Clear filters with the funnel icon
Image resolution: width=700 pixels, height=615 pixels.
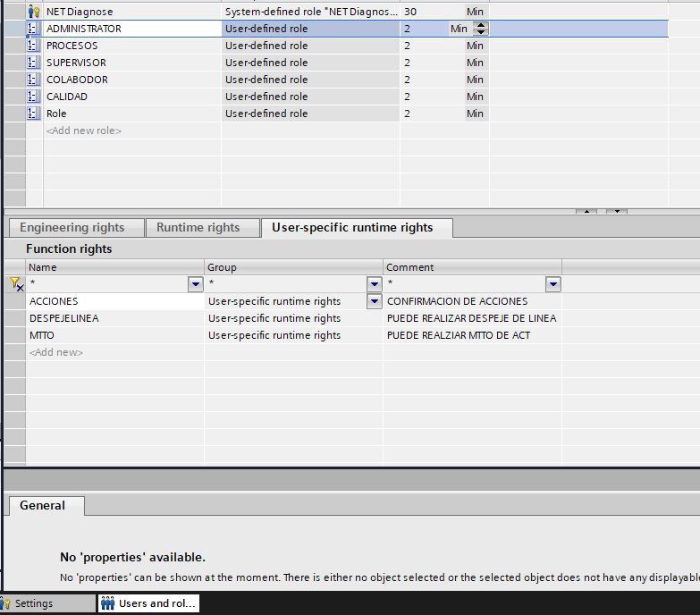[16, 284]
